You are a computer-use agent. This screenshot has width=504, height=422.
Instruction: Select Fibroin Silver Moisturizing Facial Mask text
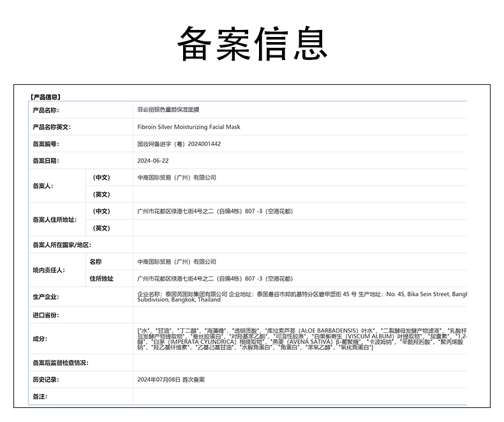click(189, 127)
